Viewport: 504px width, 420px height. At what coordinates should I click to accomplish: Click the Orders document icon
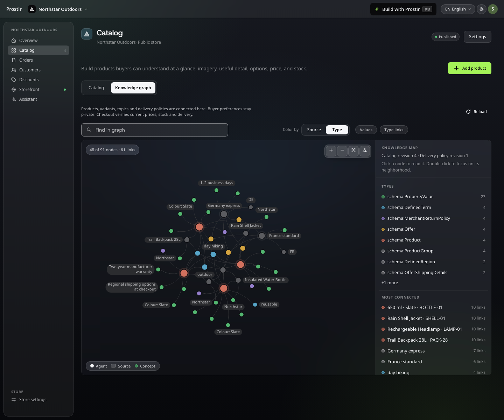point(14,60)
